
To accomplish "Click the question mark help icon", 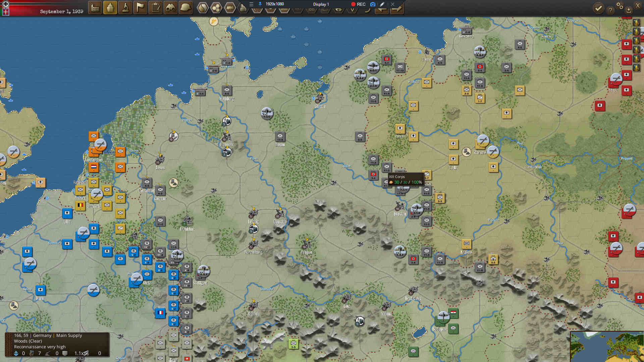I will point(610,10).
